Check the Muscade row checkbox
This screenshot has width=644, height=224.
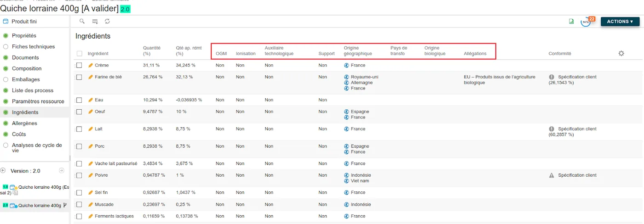[79, 204]
